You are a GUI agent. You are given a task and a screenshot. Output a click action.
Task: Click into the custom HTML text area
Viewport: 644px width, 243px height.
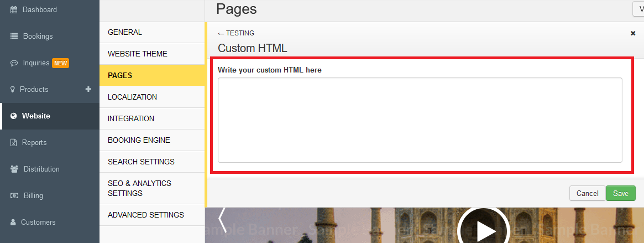click(420, 120)
